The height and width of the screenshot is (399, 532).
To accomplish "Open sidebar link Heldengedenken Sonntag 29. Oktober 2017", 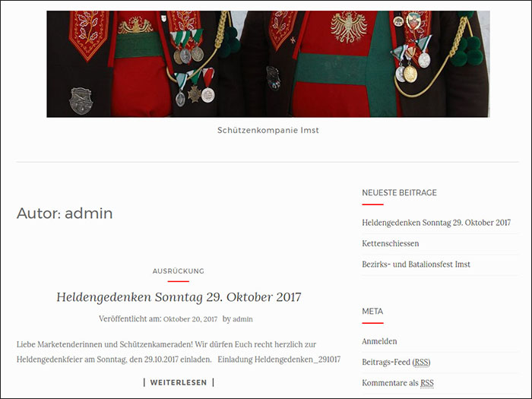I will point(436,223).
